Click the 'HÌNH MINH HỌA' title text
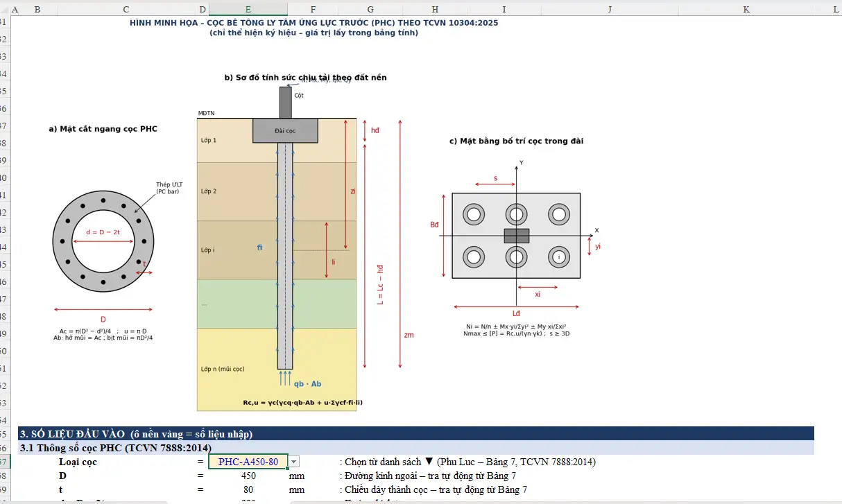The image size is (842, 504). (x=313, y=23)
